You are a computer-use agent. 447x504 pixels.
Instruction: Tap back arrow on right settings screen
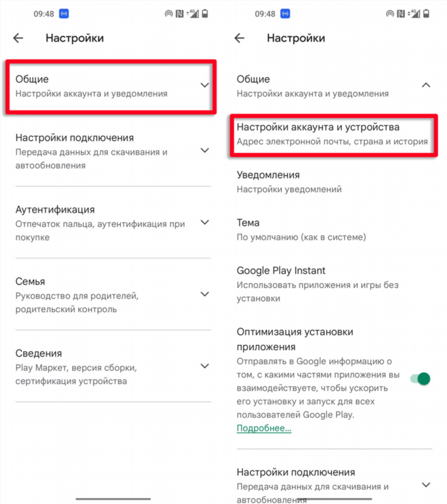pos(240,38)
